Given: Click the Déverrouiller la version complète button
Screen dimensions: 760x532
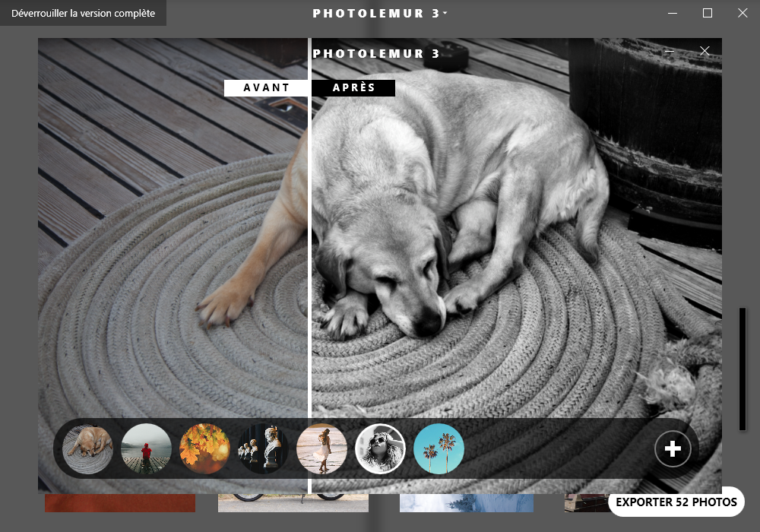Looking at the screenshot, I should 83,13.
